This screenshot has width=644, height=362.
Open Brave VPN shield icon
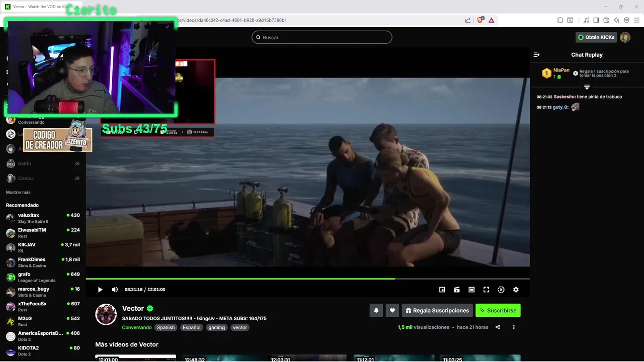[x=626, y=20]
